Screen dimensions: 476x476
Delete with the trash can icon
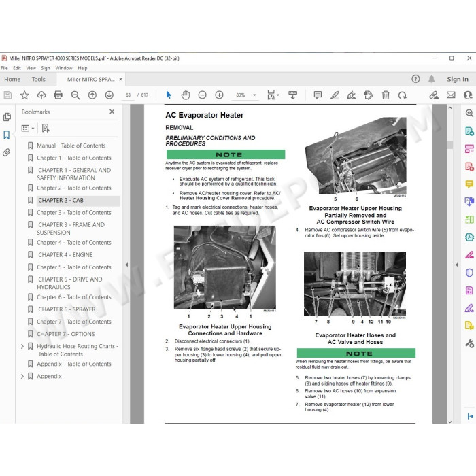(x=386, y=95)
